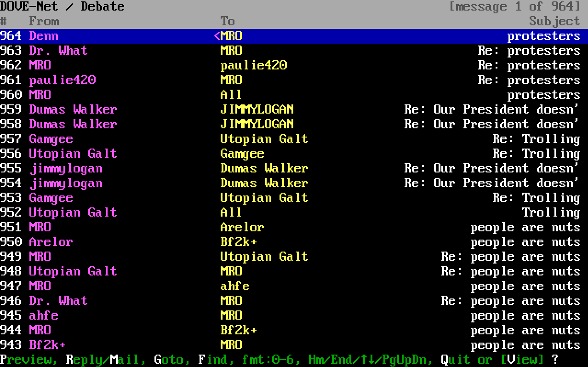Click Find in the command prompt

pyautogui.click(x=213, y=360)
